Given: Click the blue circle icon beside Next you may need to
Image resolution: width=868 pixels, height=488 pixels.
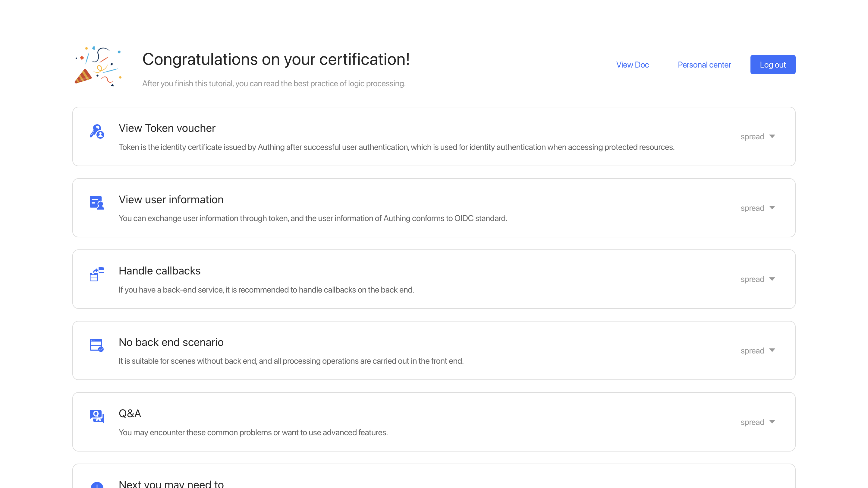Looking at the screenshot, I should [97, 485].
